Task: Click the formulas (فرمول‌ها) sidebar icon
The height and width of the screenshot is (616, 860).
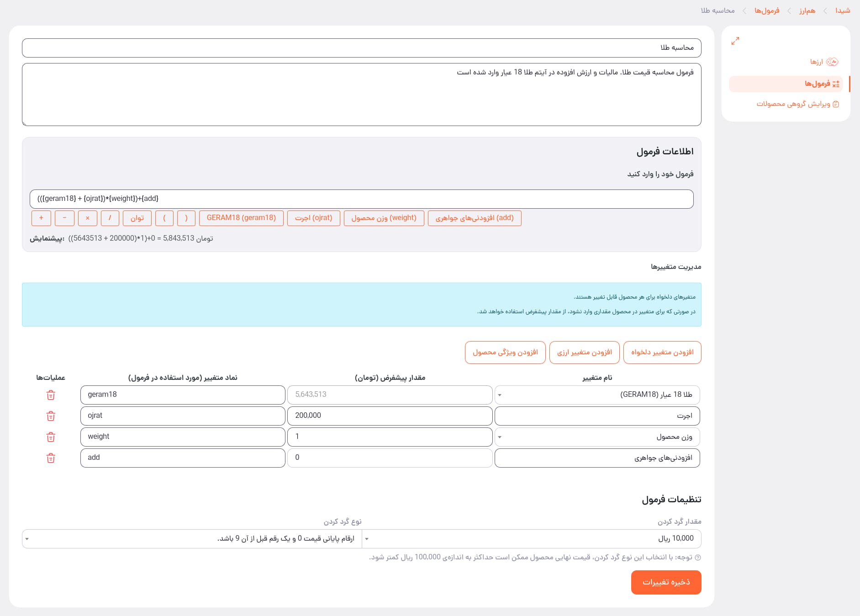Action: pos(836,84)
